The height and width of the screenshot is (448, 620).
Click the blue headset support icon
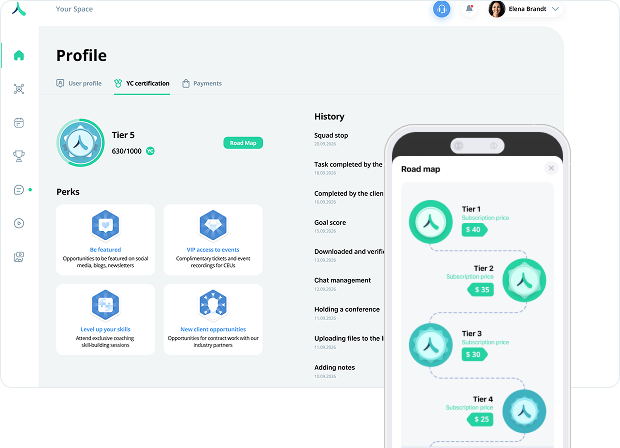tap(442, 9)
